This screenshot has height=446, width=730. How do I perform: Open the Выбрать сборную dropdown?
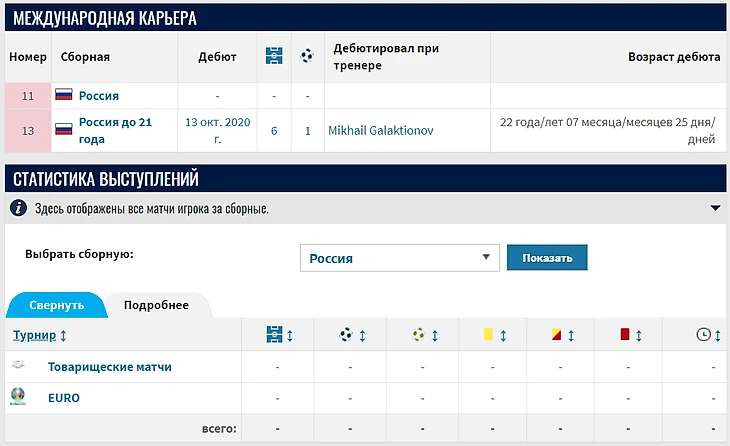pyautogui.click(x=399, y=258)
